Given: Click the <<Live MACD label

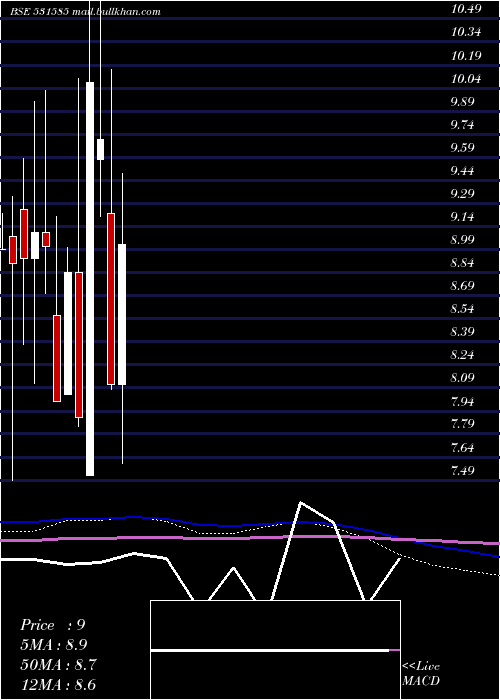Looking at the screenshot, I should [421, 673].
